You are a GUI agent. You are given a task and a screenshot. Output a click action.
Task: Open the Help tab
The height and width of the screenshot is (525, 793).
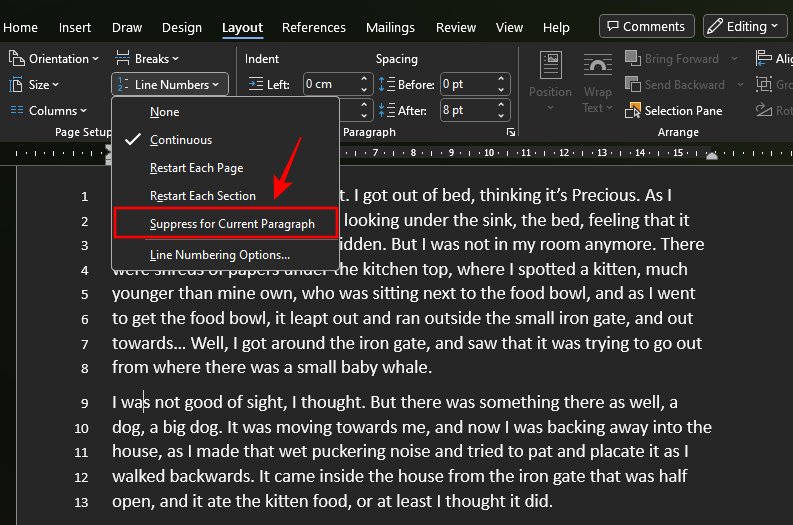click(556, 27)
